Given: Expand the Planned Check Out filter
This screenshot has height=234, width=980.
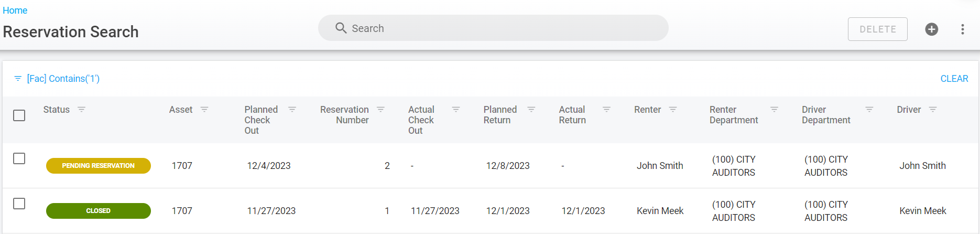Looking at the screenshot, I should [292, 110].
